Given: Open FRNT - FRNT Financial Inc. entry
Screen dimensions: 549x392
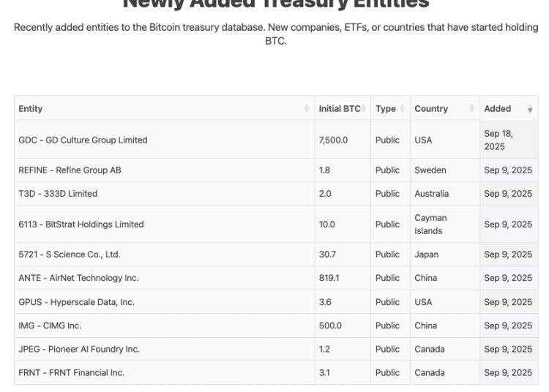Looking at the screenshot, I should [x=71, y=373].
